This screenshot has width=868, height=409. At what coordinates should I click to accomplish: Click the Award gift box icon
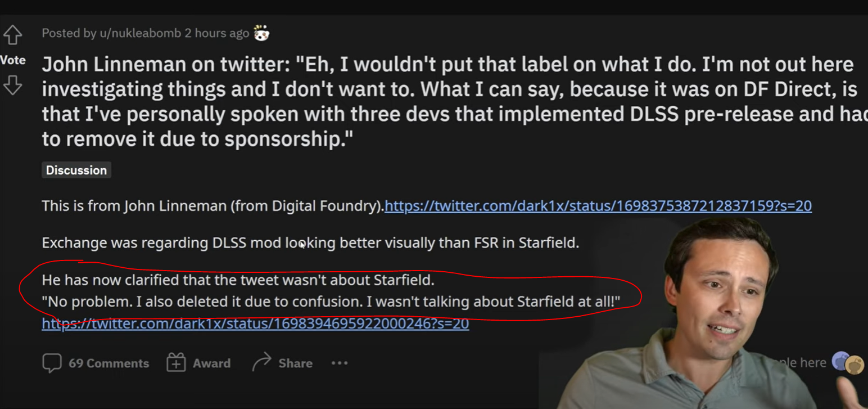click(176, 363)
